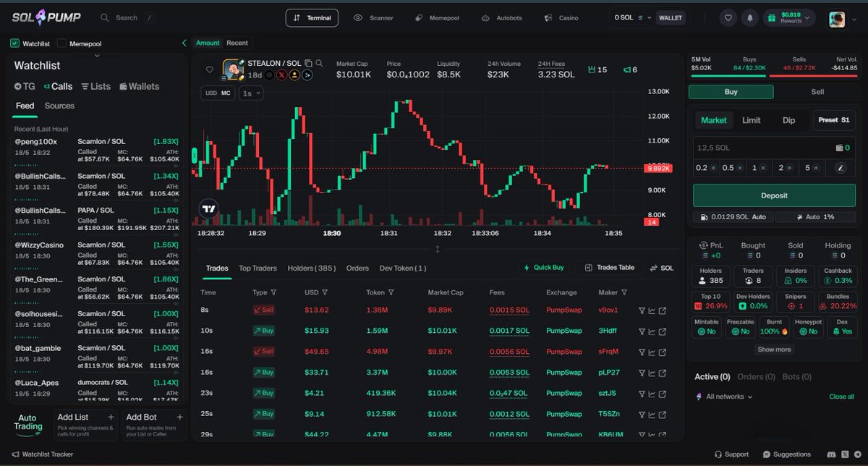This screenshot has width=868, height=466.
Task: Collapse the left sidebar arrow
Action: click(184, 43)
